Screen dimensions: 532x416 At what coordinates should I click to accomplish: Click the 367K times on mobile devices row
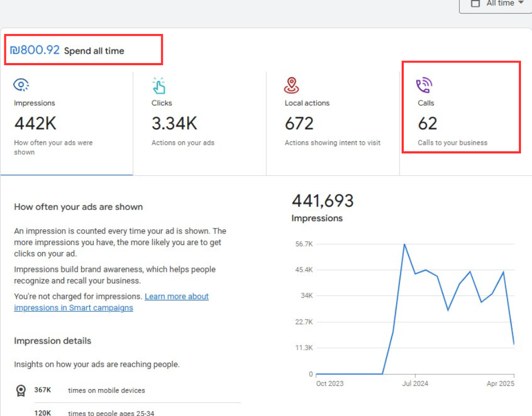coord(128,391)
